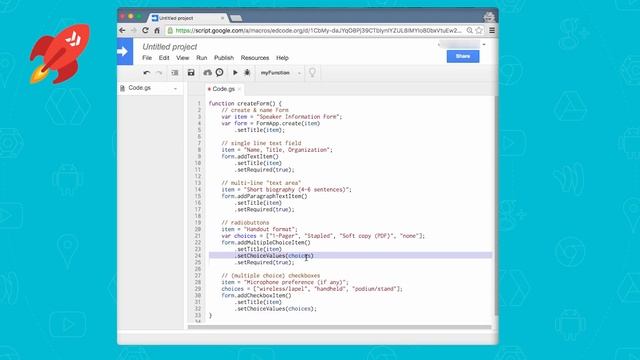This screenshot has width=640, height=360.
Task: Open the View menu
Action: point(182,58)
